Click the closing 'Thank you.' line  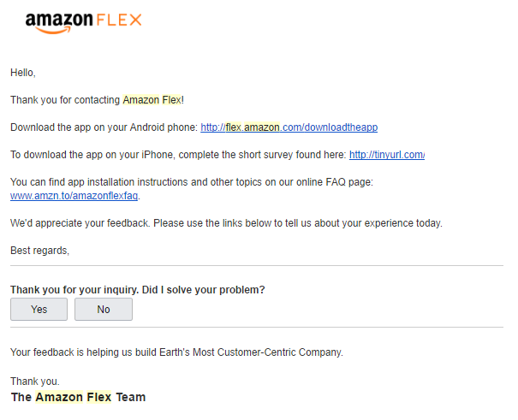click(35, 382)
